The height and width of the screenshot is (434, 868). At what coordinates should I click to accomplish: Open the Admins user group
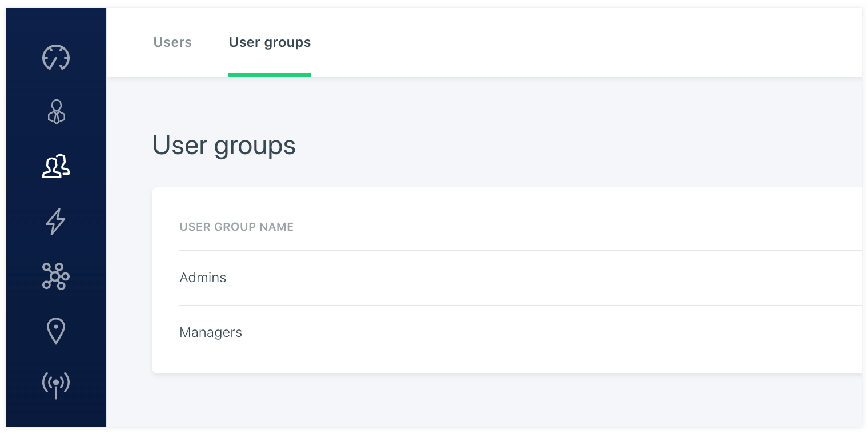(203, 278)
